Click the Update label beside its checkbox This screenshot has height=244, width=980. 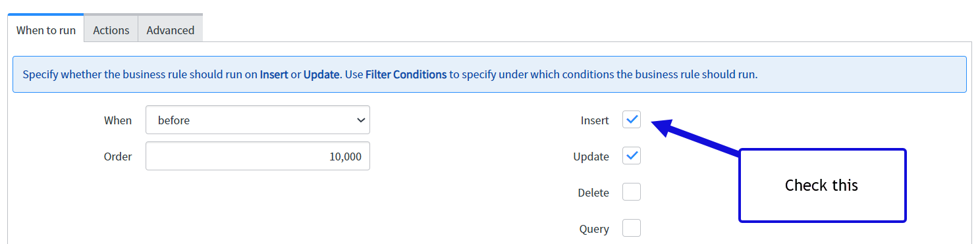pyautogui.click(x=591, y=157)
